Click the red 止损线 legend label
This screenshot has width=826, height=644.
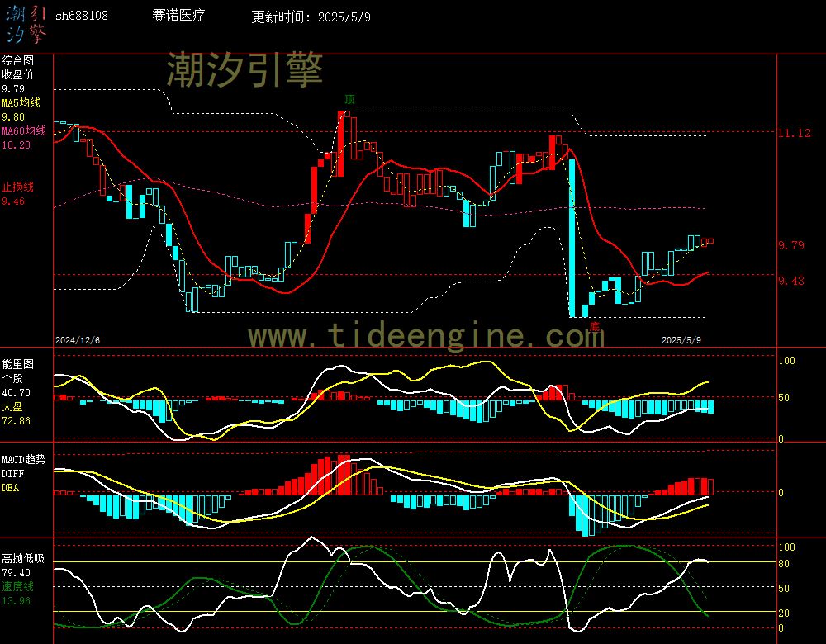(17, 187)
